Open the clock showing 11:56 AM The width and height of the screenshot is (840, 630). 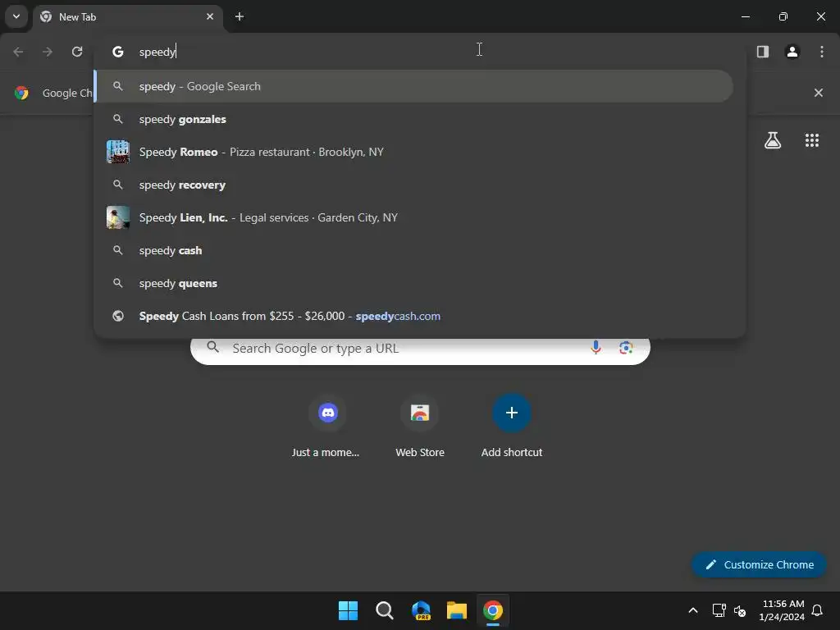[x=782, y=610]
